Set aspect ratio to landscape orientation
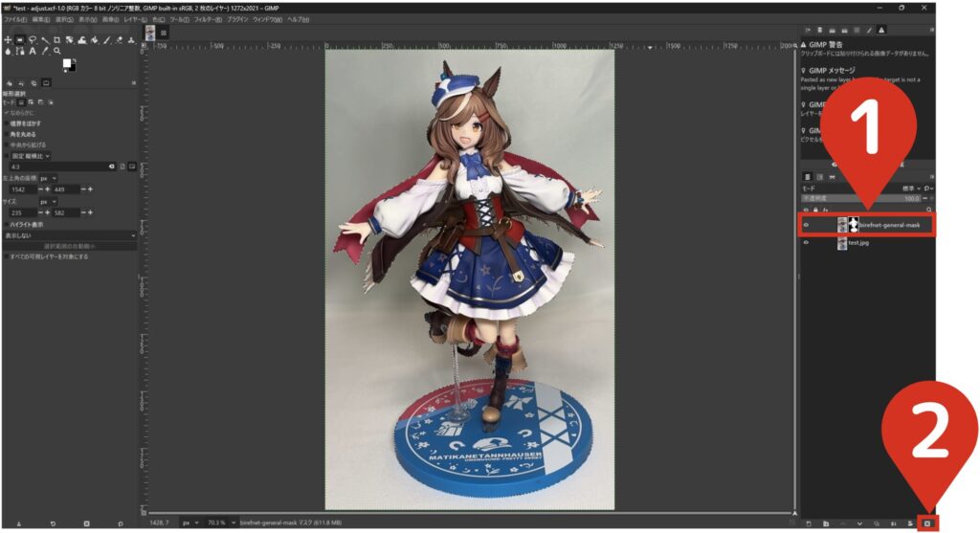 tap(132, 167)
